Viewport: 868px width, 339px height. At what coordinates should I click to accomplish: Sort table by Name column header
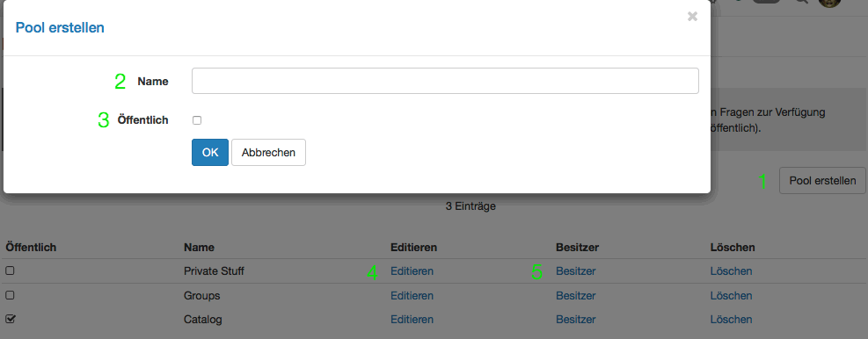click(199, 247)
